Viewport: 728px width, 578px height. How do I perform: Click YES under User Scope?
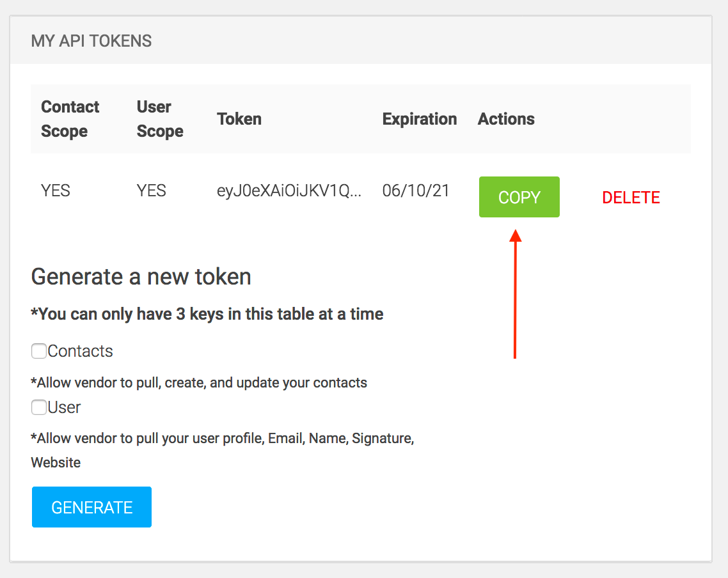152,191
